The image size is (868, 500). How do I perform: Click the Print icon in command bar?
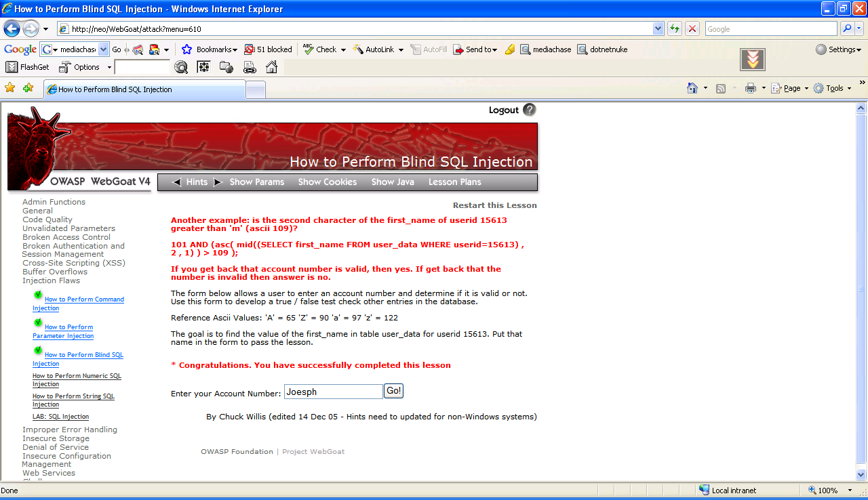(x=750, y=88)
